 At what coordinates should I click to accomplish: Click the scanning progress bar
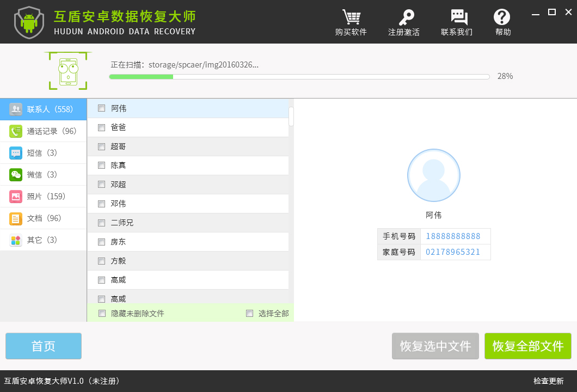[299, 77]
